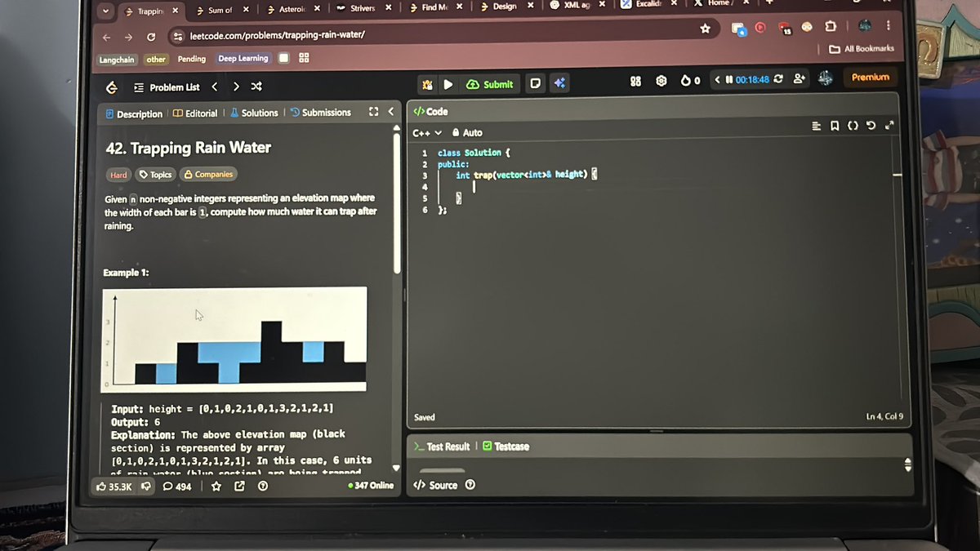Reset the timer with refresh icon

[x=778, y=79]
